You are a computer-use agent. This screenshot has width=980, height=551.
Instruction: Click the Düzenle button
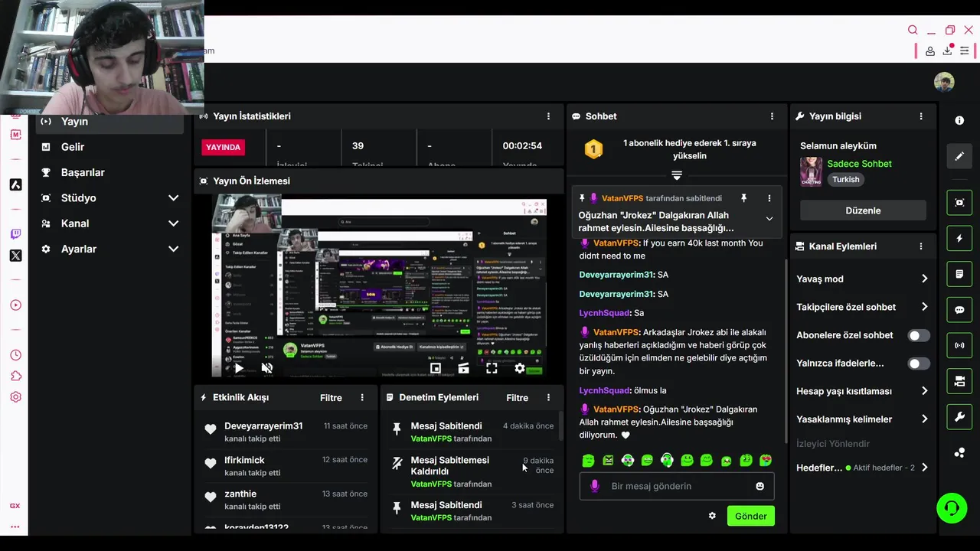pos(863,210)
